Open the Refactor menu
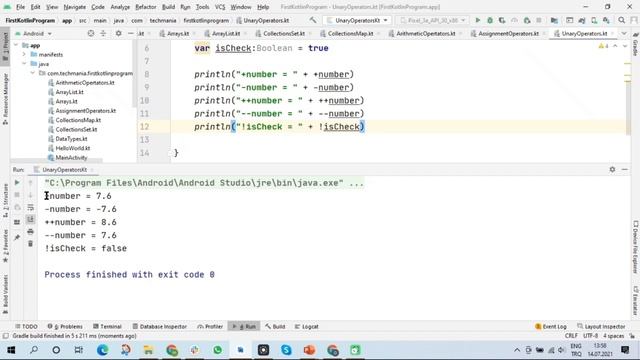This screenshot has height=360, width=640. (x=146, y=7)
